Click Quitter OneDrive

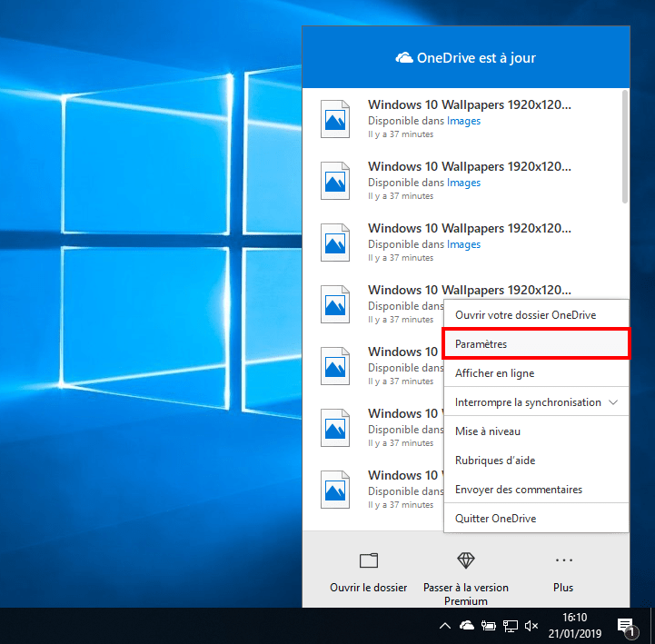click(536, 519)
